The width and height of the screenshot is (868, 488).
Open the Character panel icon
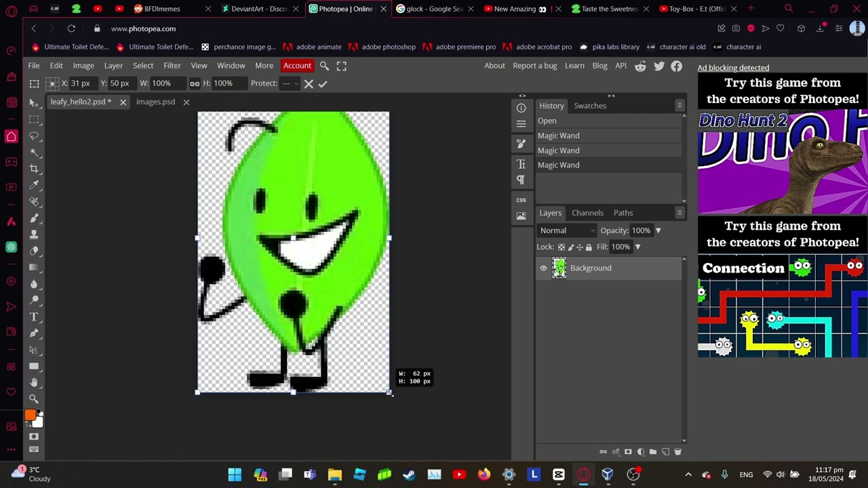(x=521, y=164)
